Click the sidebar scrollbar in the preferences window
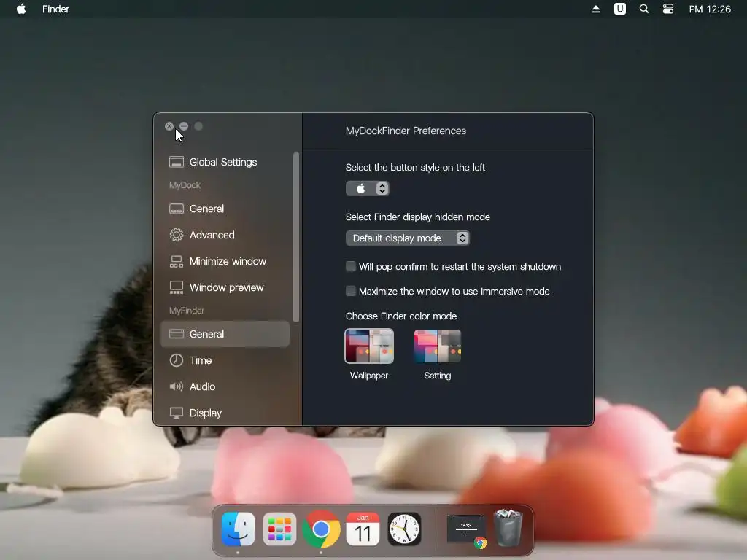The image size is (747, 560). [x=296, y=237]
